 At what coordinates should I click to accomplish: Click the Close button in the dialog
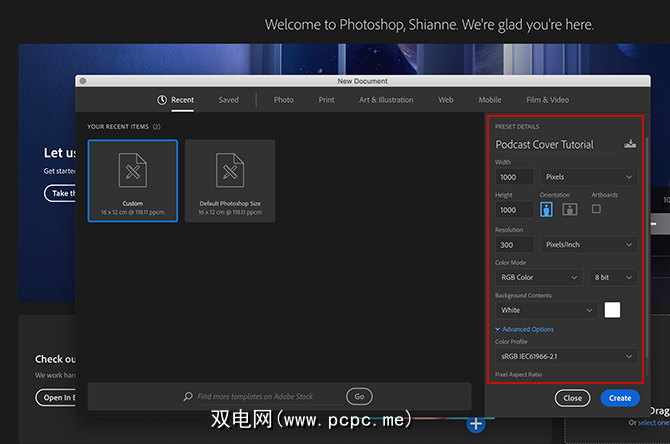pyautogui.click(x=573, y=398)
